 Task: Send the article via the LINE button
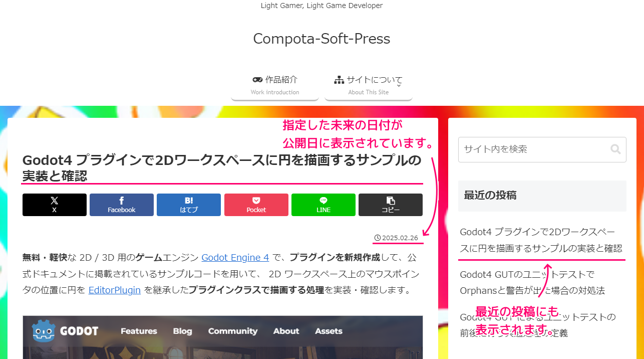click(324, 205)
